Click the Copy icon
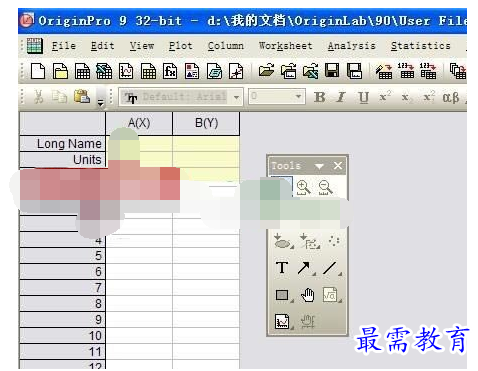Viewport: 478px width, 371px height. point(59,97)
